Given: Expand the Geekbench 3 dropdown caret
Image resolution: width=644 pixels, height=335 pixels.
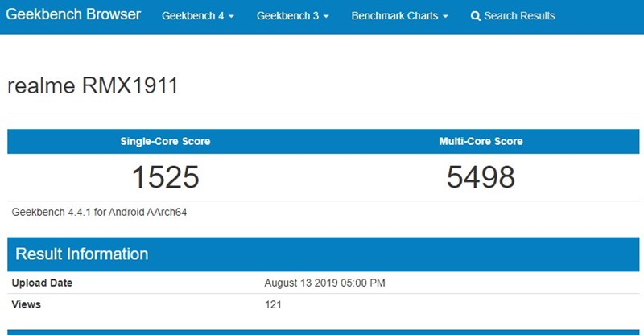Looking at the screenshot, I should click(x=326, y=17).
